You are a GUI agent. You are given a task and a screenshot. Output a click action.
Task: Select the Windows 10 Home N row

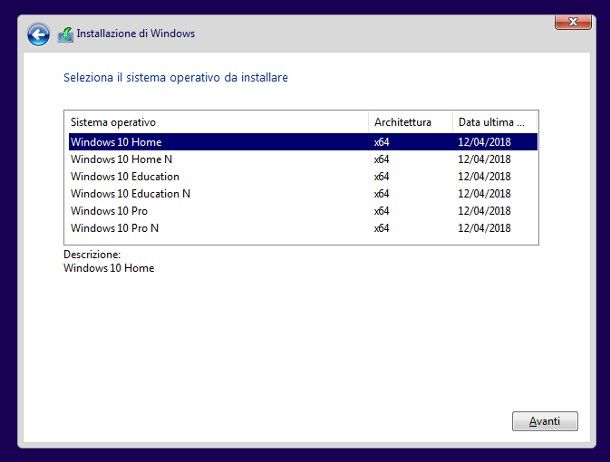(x=303, y=159)
